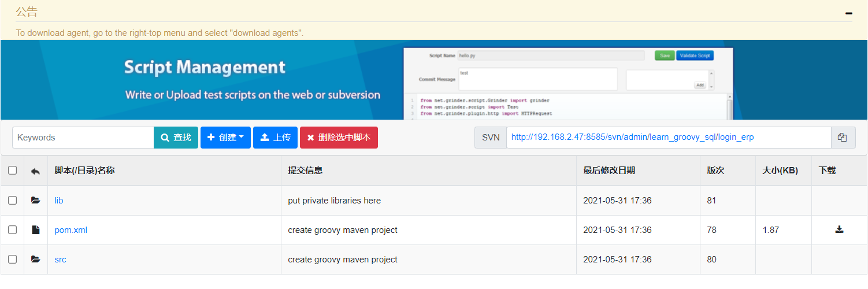Click the 上传 upload button

pyautogui.click(x=275, y=138)
